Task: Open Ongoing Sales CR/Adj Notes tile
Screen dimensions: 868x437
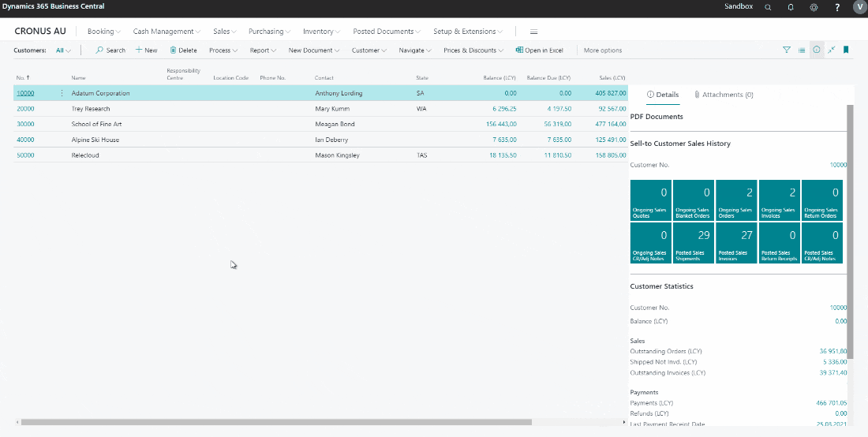Action: pos(650,243)
